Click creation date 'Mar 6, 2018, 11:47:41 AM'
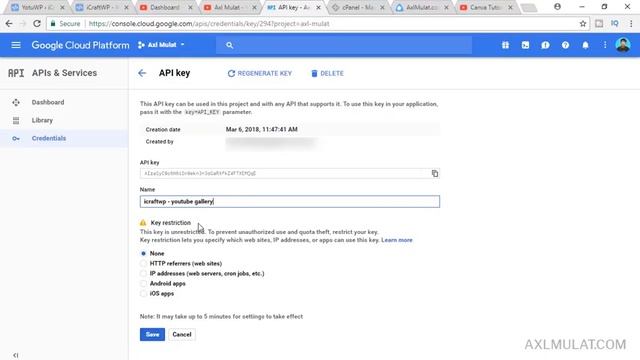 coord(262,129)
